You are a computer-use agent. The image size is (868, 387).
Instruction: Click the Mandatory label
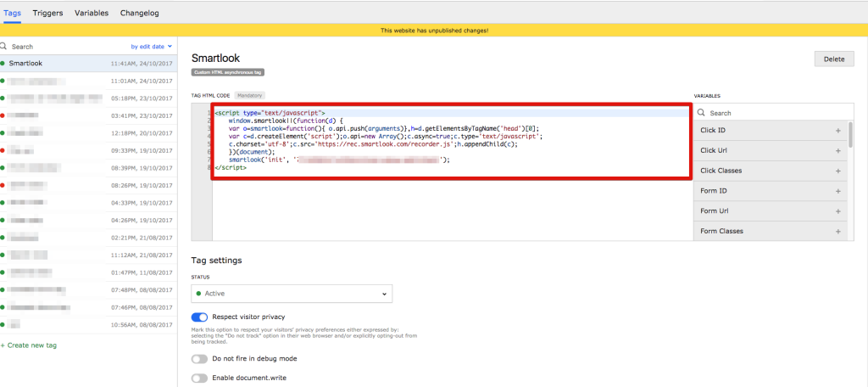tap(250, 95)
